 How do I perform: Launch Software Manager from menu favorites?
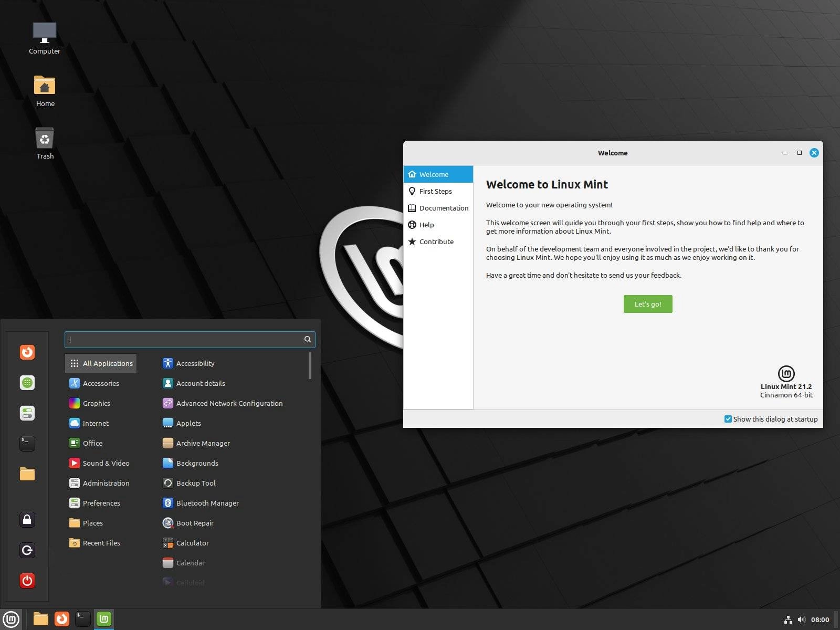pos(27,383)
